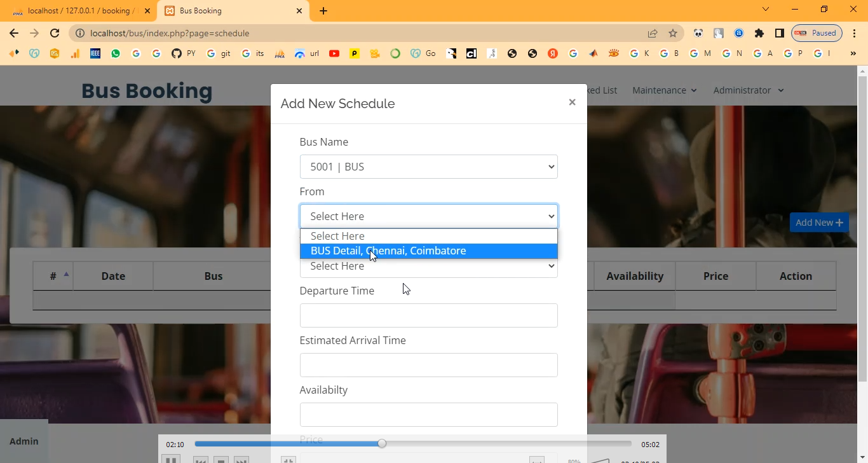868x463 pixels.
Task: Click the Action column header
Action: coord(796,276)
